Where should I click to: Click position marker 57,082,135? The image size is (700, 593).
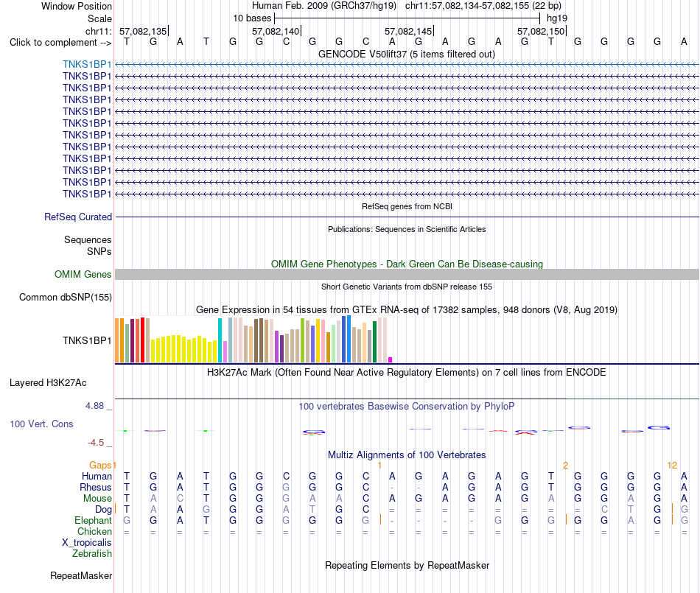143,31
